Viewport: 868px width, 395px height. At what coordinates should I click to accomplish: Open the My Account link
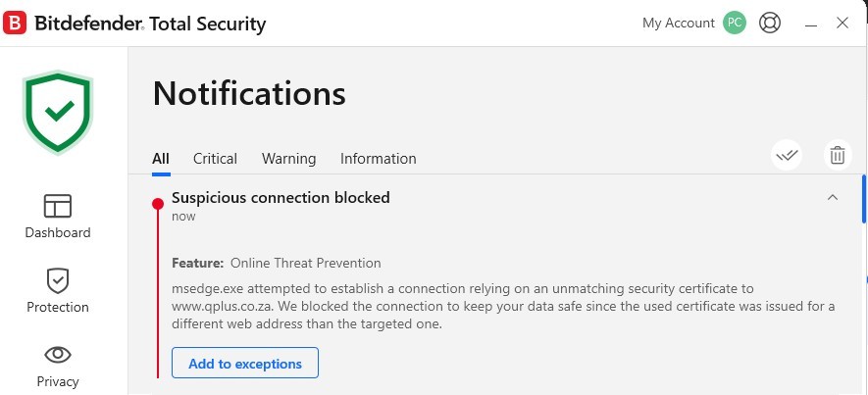click(x=678, y=23)
